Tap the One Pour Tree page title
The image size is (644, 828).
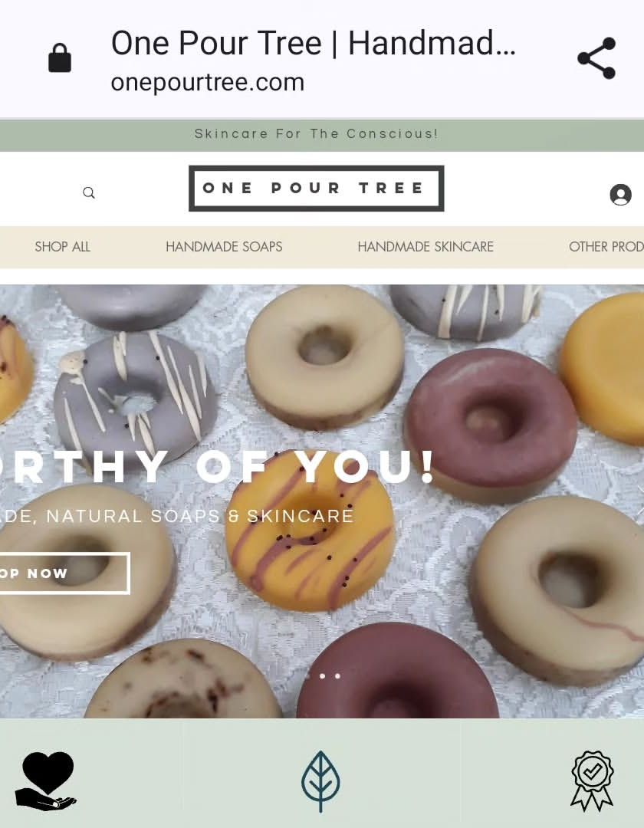(313, 43)
